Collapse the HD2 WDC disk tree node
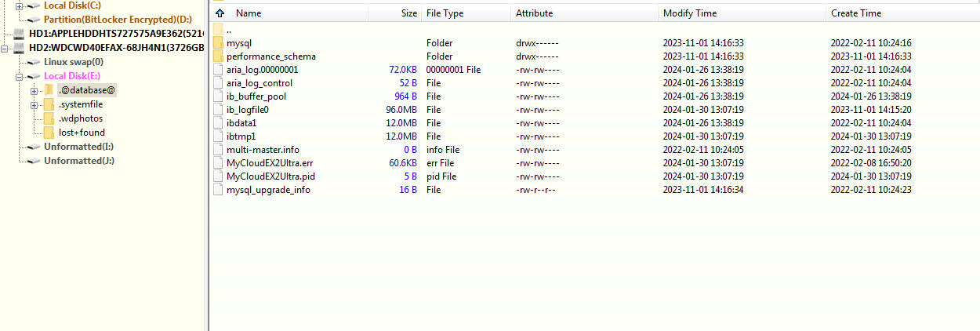 point(5,48)
